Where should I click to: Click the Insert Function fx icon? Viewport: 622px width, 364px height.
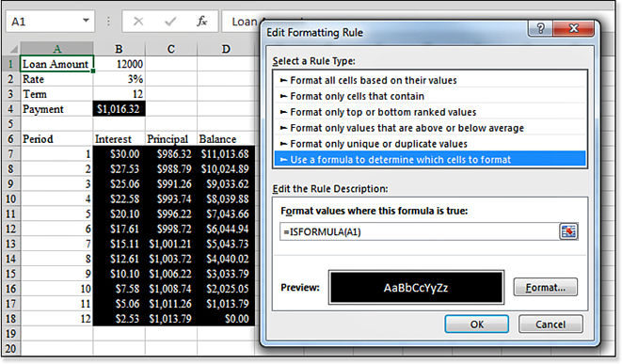[x=202, y=21]
